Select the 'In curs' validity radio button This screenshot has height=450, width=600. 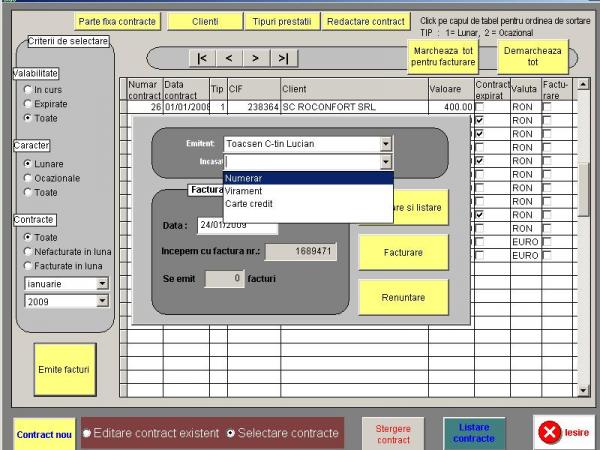coord(27,89)
